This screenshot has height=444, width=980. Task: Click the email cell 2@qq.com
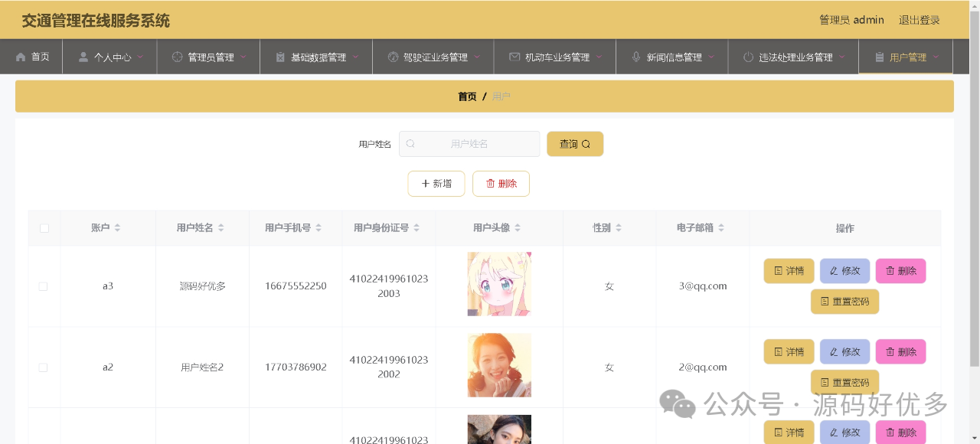[x=703, y=367]
